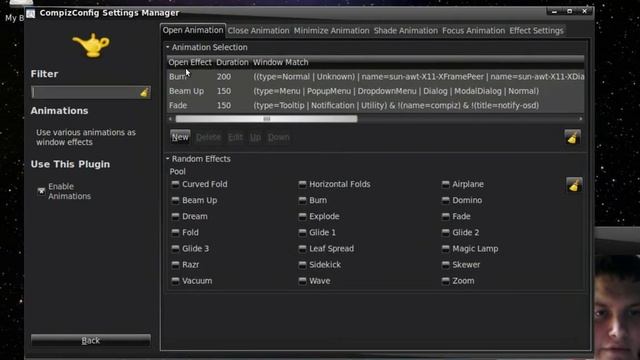Enable the Explode effect checkbox
640x360 pixels.
(x=302, y=216)
